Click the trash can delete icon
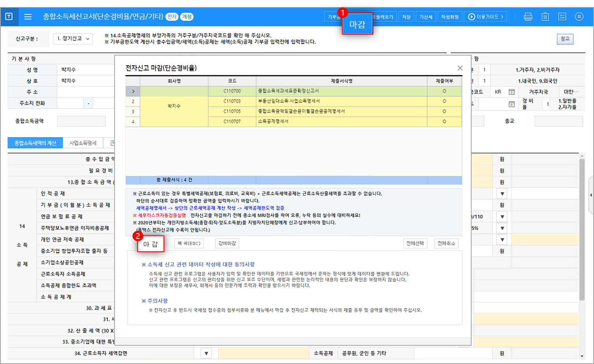 (x=545, y=17)
